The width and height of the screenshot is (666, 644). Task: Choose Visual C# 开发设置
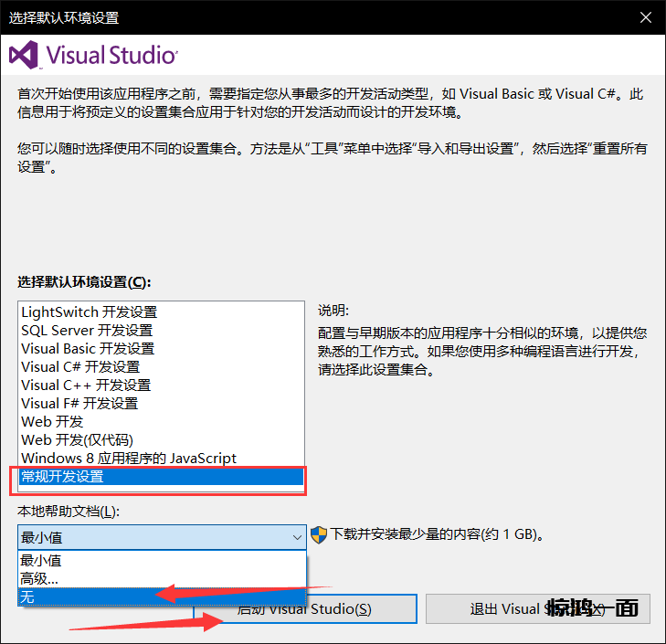pos(80,367)
